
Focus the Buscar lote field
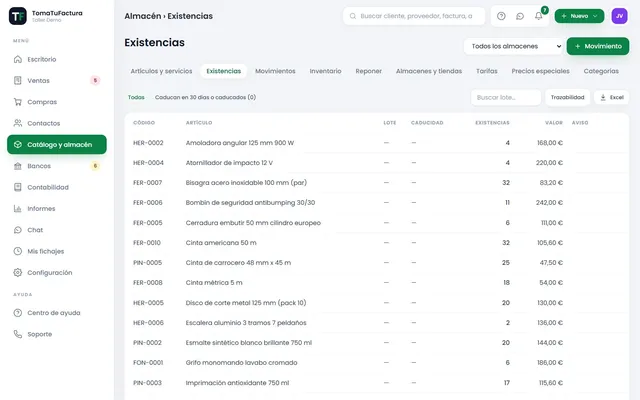(506, 97)
